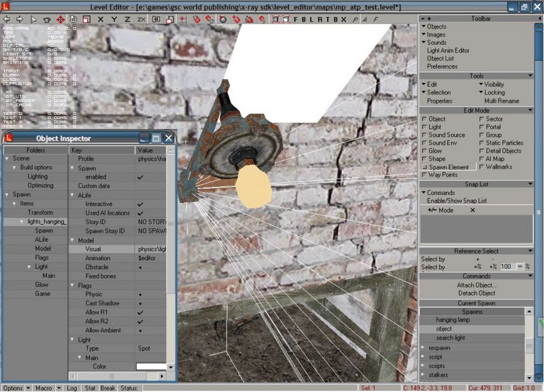Screen dimensions: 544x392
Task: Activate the Move tool with red arrows
Action: pyautogui.click(x=61, y=20)
